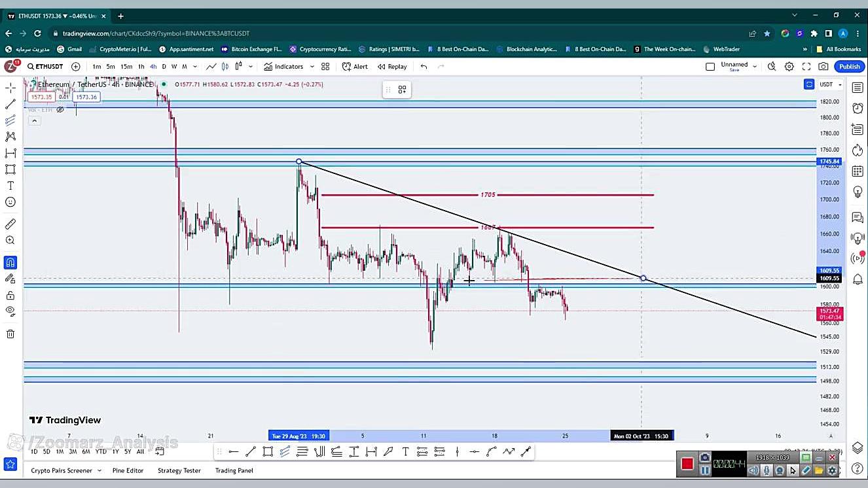868x488 pixels.
Task: Expand the Crypto Pairs Screener dropdown
Action: point(99,470)
